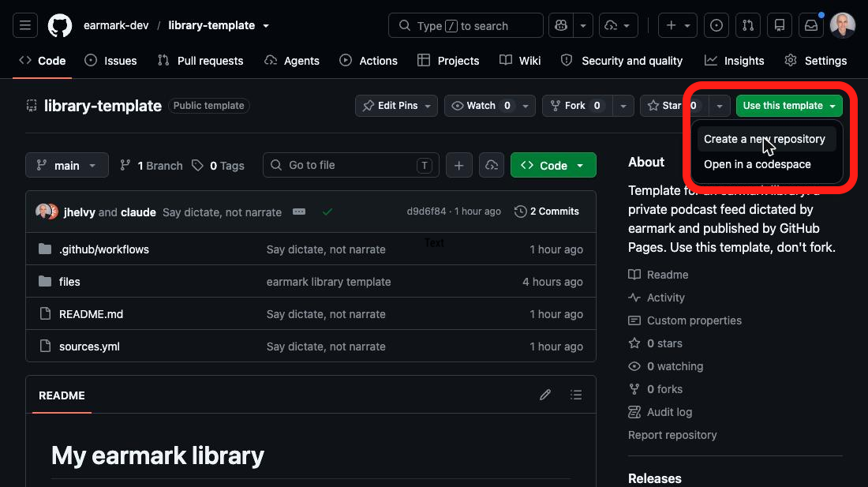868x487 pixels.
Task: Open Custom properties link
Action: tap(685, 320)
